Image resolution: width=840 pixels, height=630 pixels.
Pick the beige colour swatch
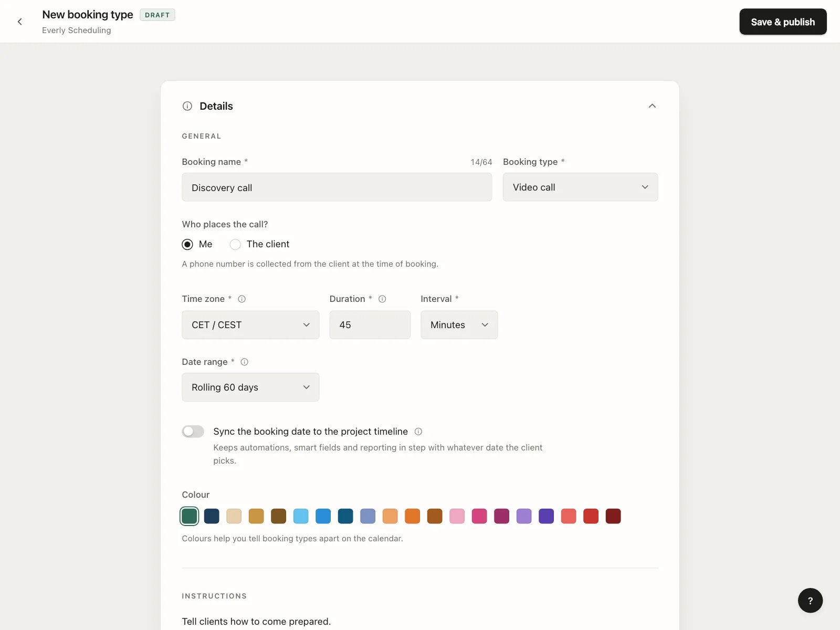(234, 517)
